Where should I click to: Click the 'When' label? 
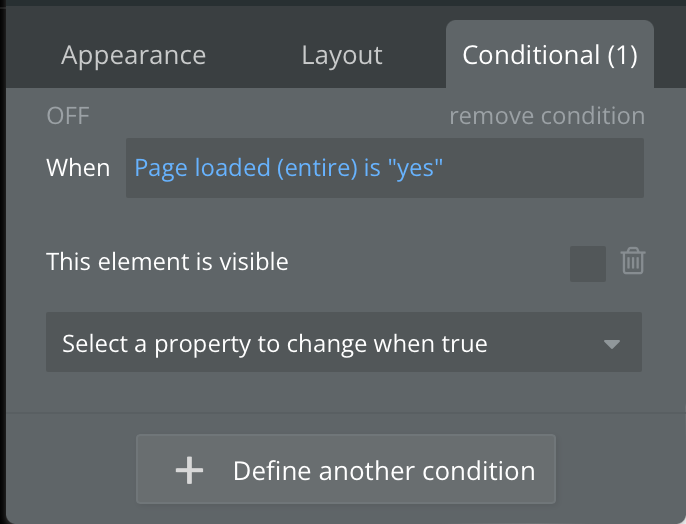pyautogui.click(x=78, y=167)
